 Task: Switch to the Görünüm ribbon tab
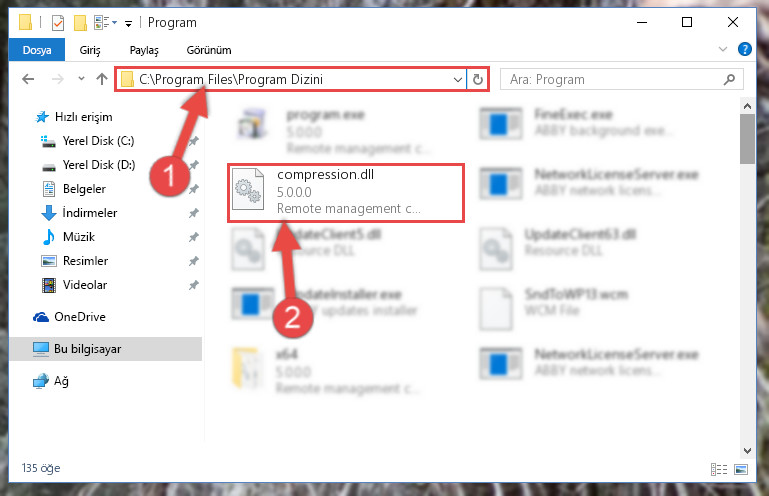click(x=209, y=50)
